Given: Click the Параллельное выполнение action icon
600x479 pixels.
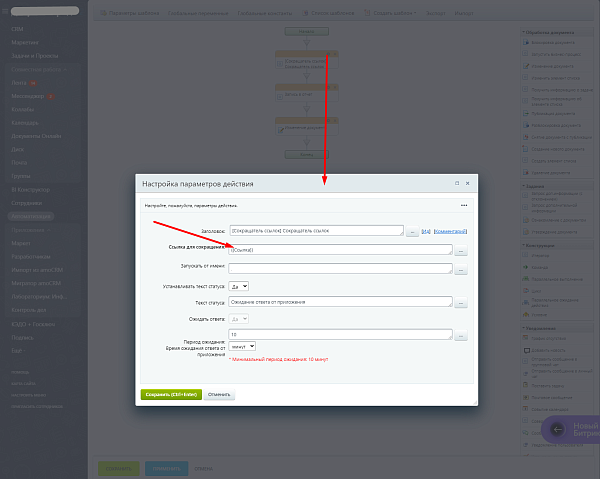Looking at the screenshot, I should click(526, 279).
